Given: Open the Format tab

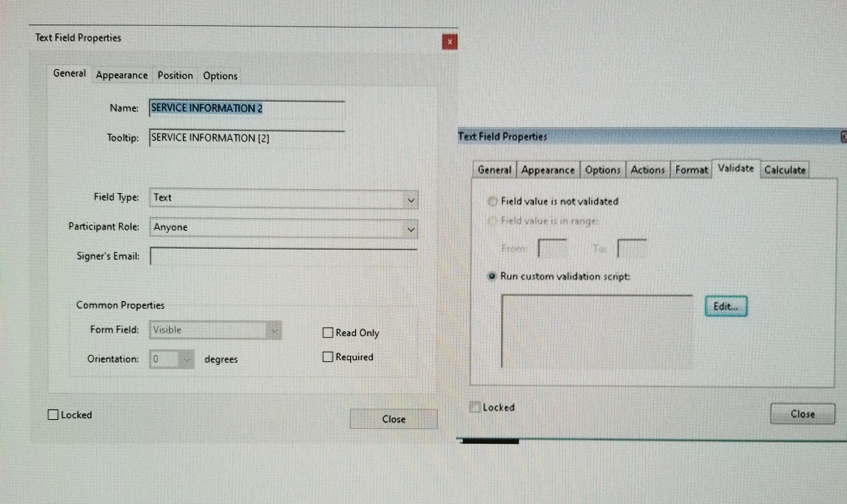Looking at the screenshot, I should pos(691,169).
